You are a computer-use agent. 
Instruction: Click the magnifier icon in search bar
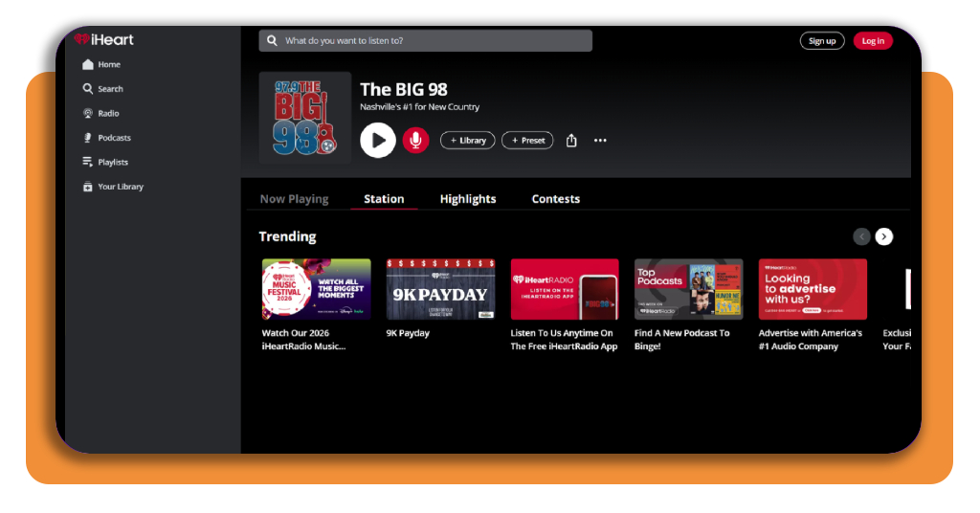coord(272,40)
